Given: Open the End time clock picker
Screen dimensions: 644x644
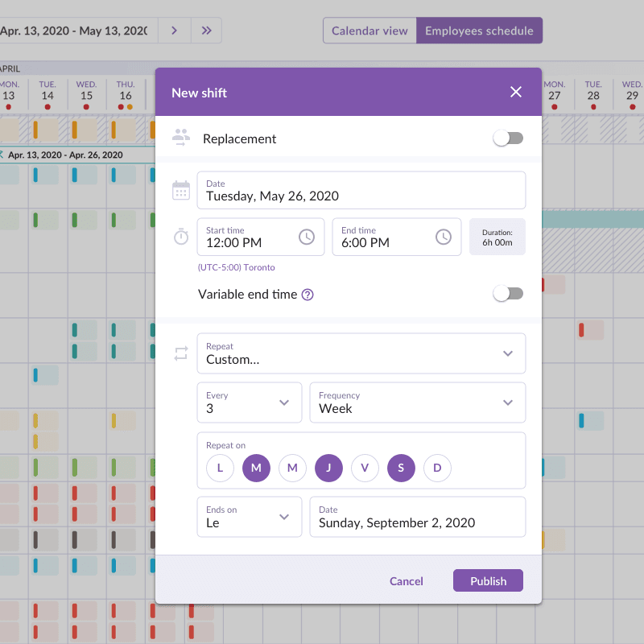Looking at the screenshot, I should click(444, 237).
